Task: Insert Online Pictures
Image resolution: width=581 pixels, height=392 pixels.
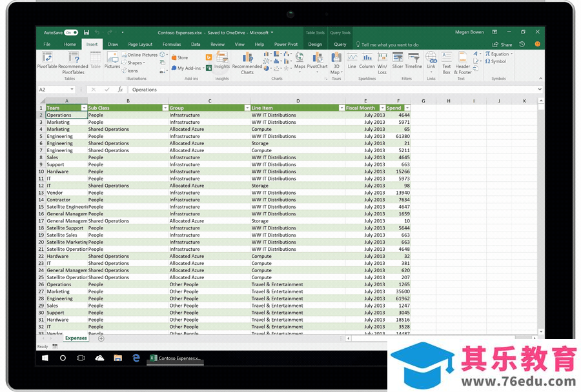Action: (139, 55)
